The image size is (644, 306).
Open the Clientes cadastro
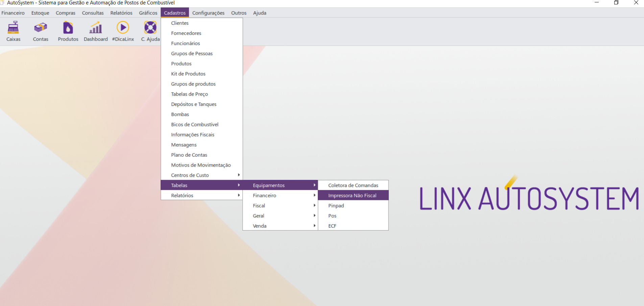(x=180, y=23)
